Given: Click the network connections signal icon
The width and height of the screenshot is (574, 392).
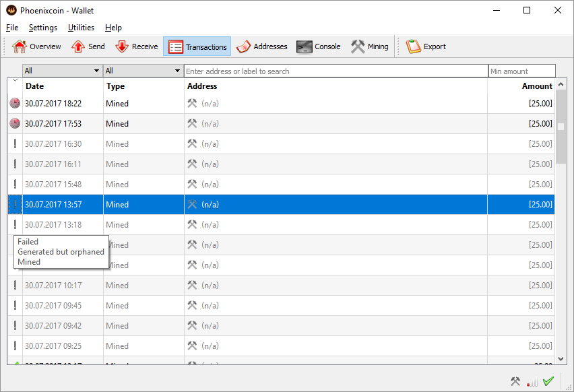Looking at the screenshot, I should (x=532, y=382).
